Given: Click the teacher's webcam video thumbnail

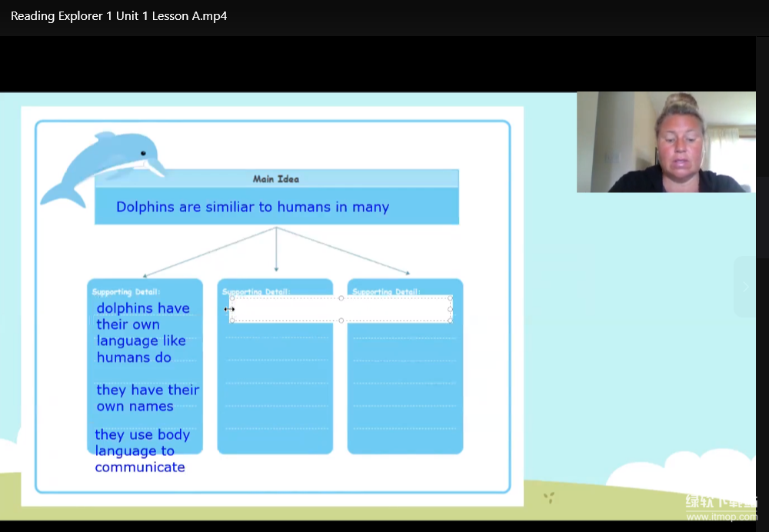Looking at the screenshot, I should (666, 142).
